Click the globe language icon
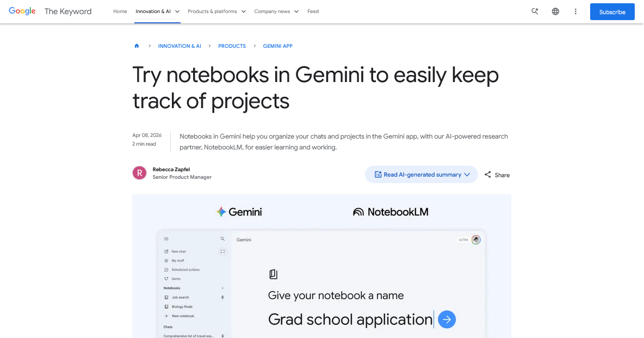This screenshot has height=338, width=644. pos(555,11)
